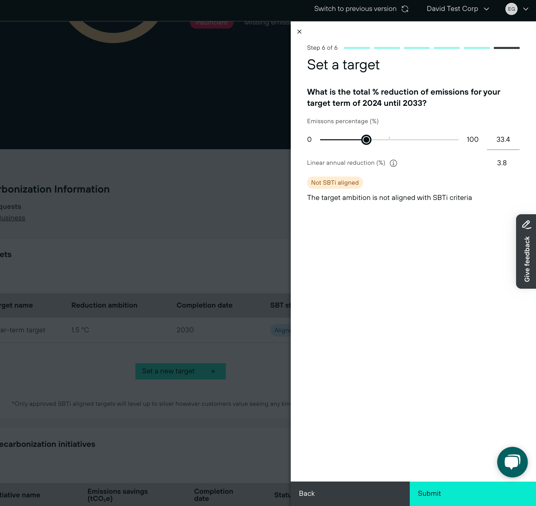Image resolution: width=536 pixels, height=506 pixels.
Task: Click the Business link in background page
Action: click(x=12, y=218)
